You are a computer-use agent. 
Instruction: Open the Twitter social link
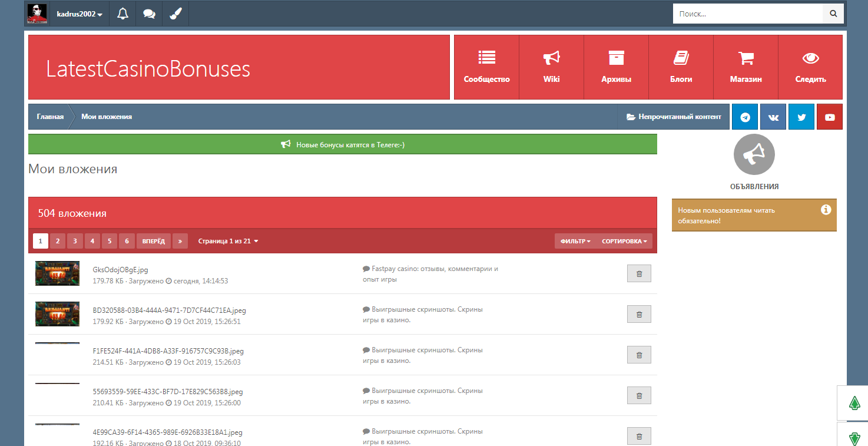(x=801, y=117)
